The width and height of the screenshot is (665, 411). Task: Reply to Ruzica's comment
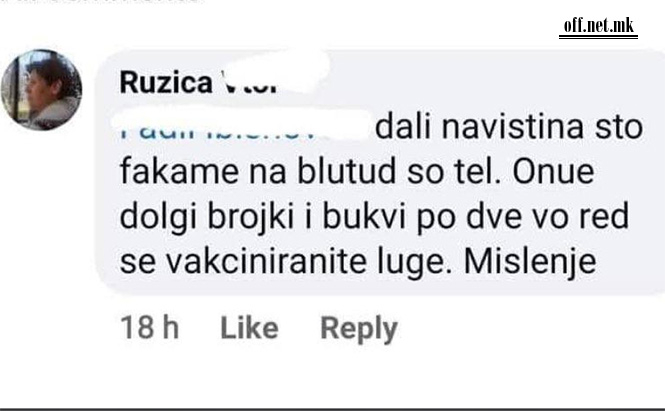pyautogui.click(x=359, y=329)
